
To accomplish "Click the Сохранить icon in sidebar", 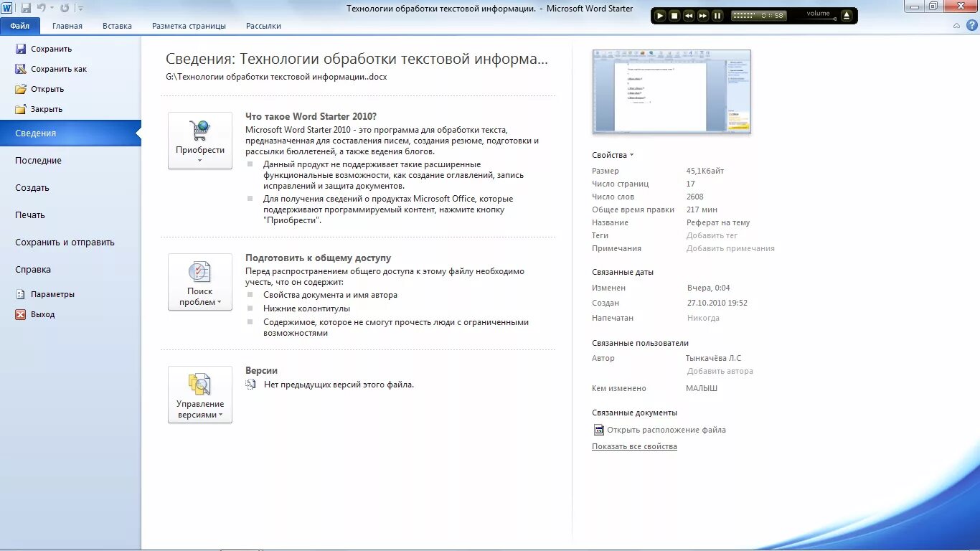I will point(20,49).
